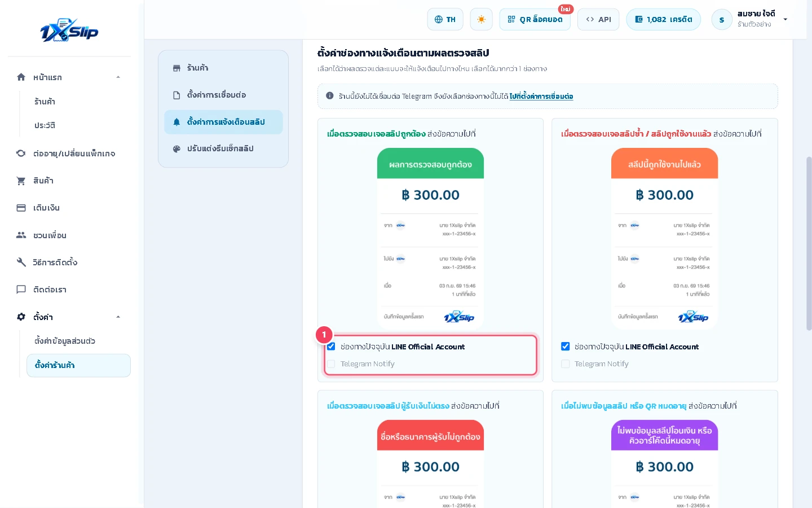Click the store icon beside ร้านค้า tab
This screenshot has width=812, height=508.
pos(176,68)
